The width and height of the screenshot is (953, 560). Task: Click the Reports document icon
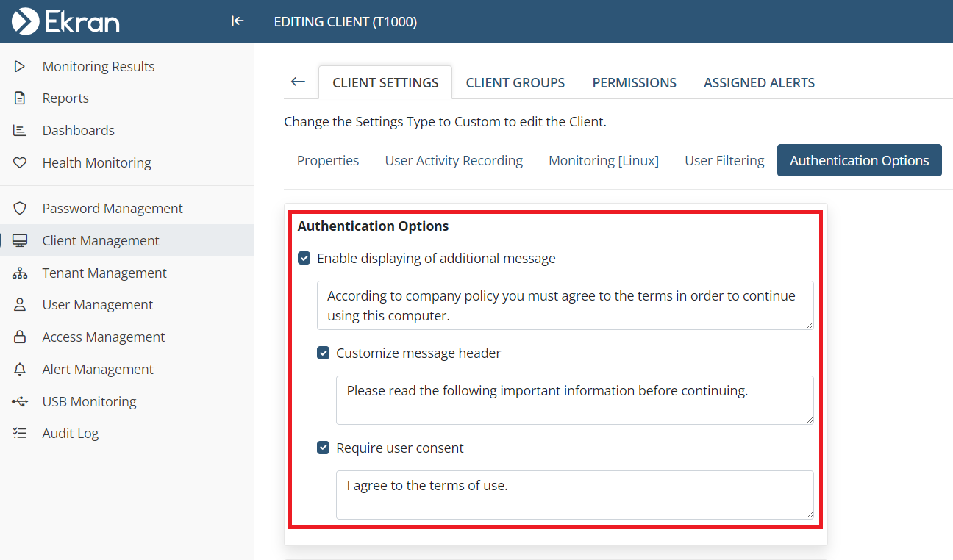point(20,98)
